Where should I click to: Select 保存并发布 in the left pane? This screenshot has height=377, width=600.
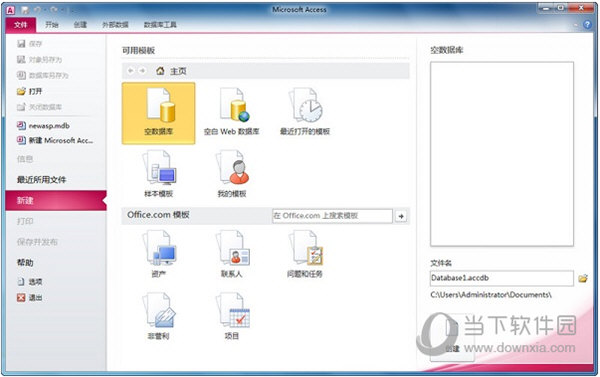tap(37, 242)
